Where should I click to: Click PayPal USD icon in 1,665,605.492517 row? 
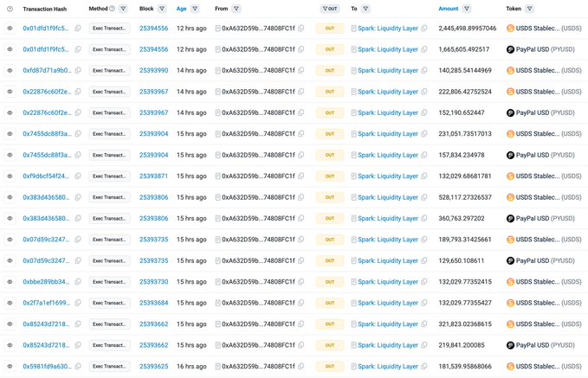pos(510,49)
